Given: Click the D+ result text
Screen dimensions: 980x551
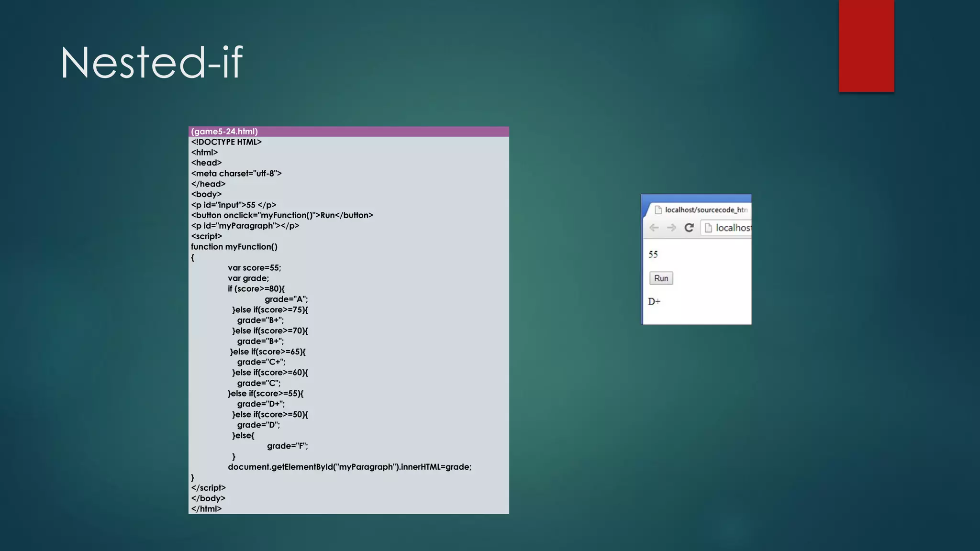Looking at the screenshot, I should coord(654,301).
